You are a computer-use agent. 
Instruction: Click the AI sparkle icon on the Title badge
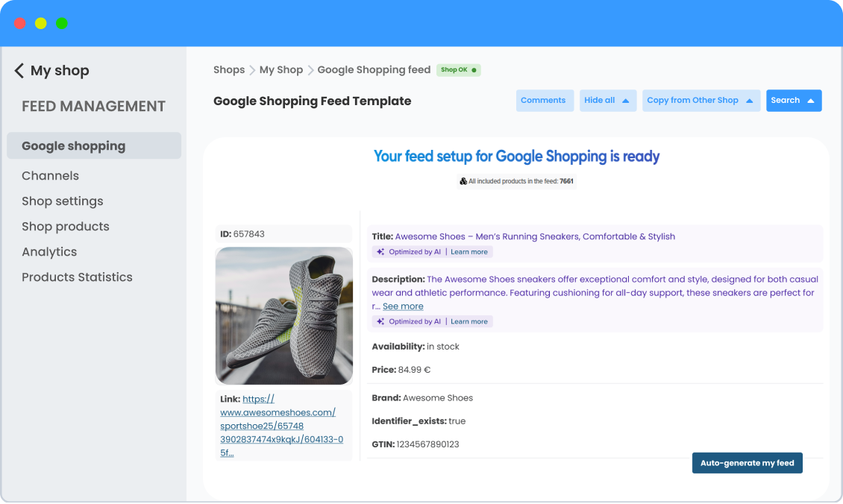click(x=380, y=251)
